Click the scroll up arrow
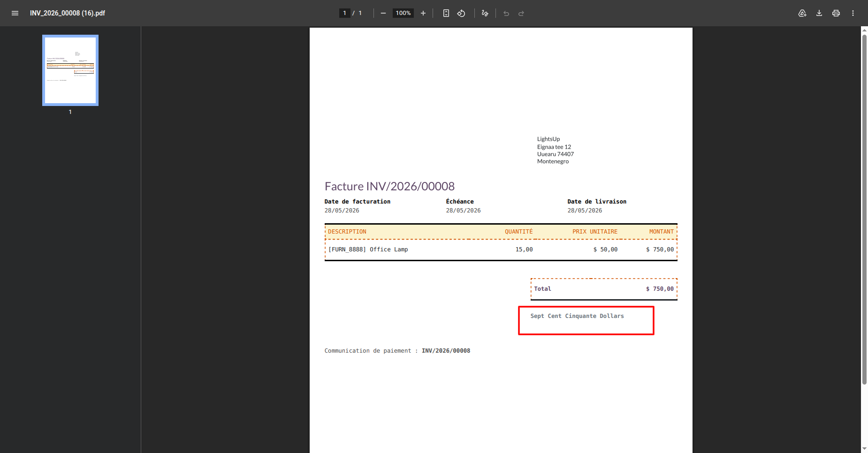Image resolution: width=868 pixels, height=453 pixels. 864,30
